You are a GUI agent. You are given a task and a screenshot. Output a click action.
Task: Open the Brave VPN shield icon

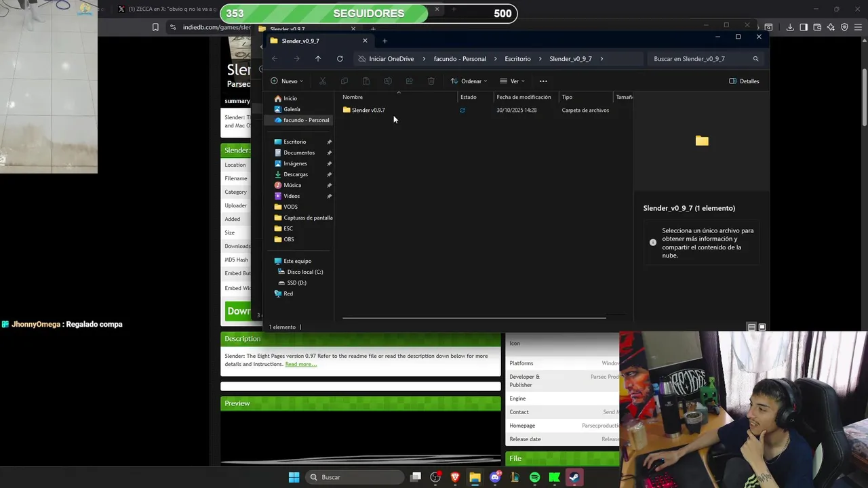pyautogui.click(x=844, y=27)
